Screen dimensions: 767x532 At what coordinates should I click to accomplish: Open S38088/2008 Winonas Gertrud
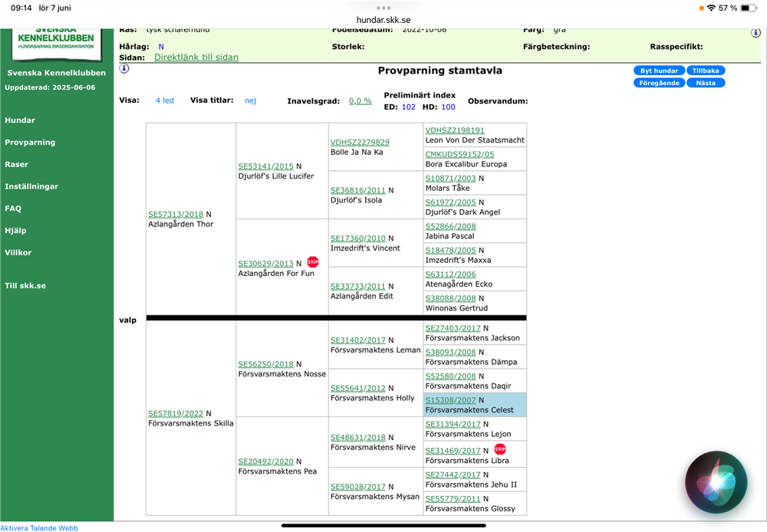point(450,298)
